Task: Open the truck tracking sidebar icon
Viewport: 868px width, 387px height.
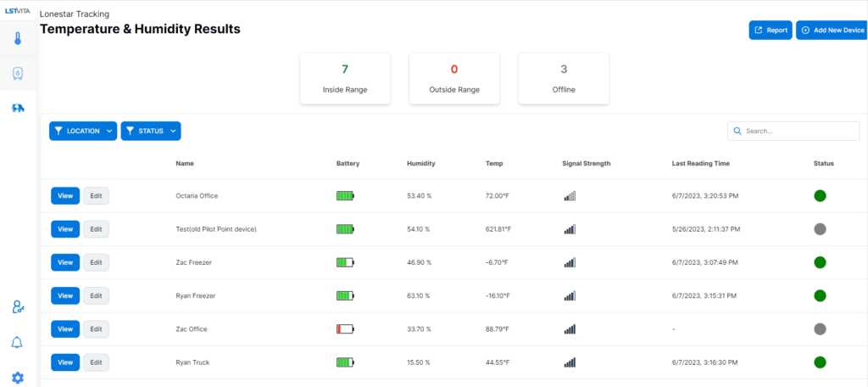Action: (18, 108)
